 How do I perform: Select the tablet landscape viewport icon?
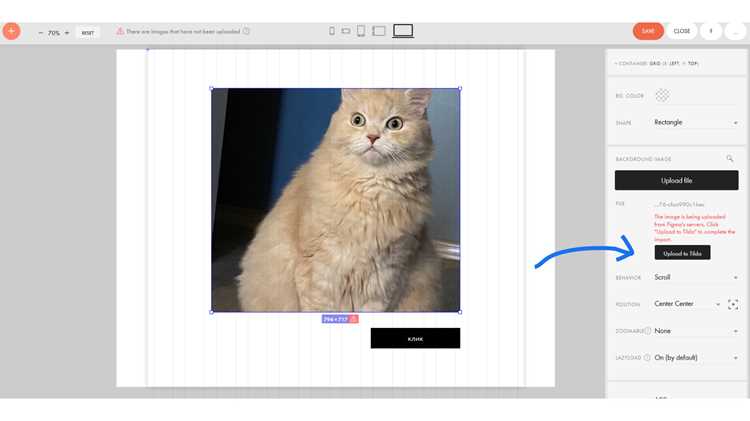[379, 31]
